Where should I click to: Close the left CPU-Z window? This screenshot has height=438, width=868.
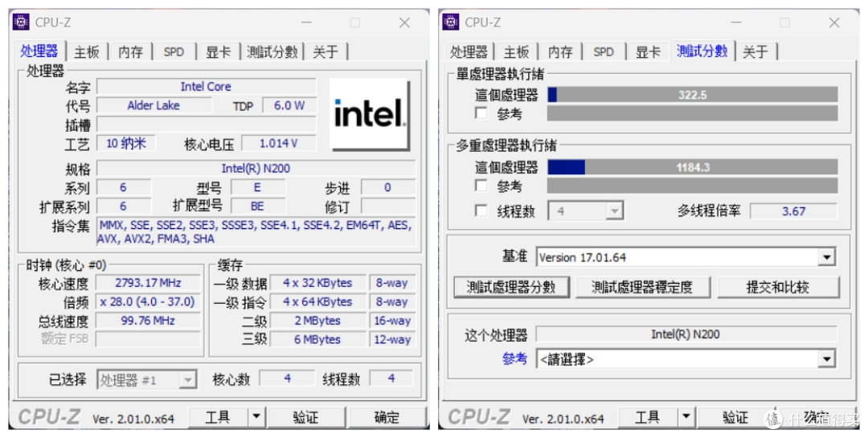click(x=404, y=23)
